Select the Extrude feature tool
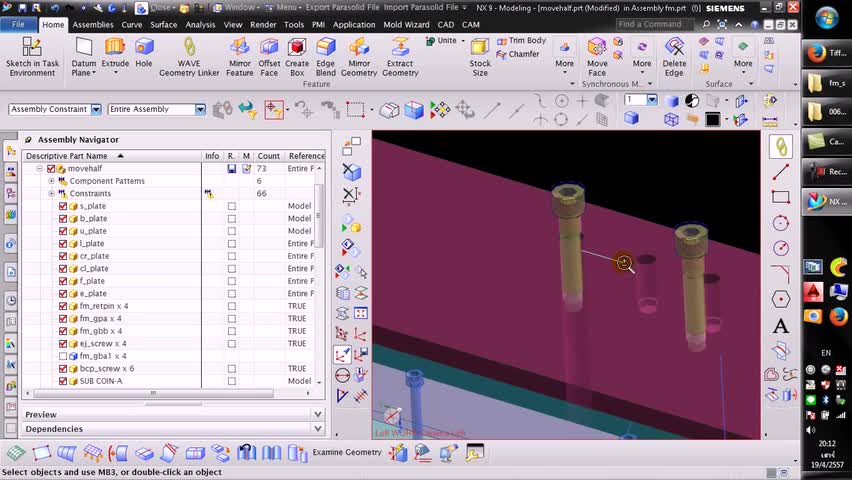The width and height of the screenshot is (852, 480). [x=115, y=52]
